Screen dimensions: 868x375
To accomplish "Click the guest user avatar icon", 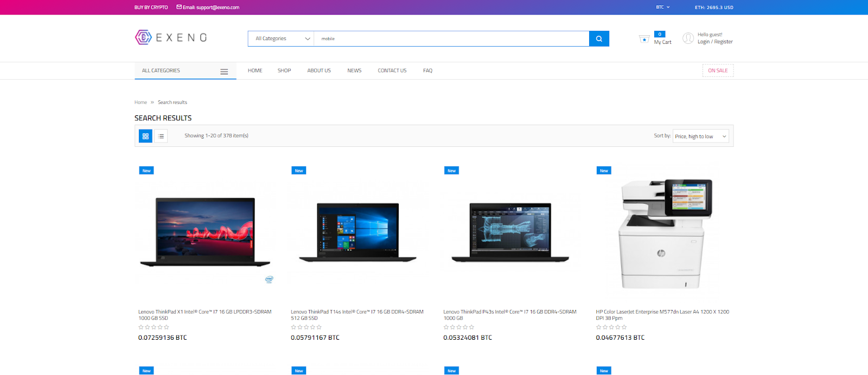I will pyautogui.click(x=688, y=38).
